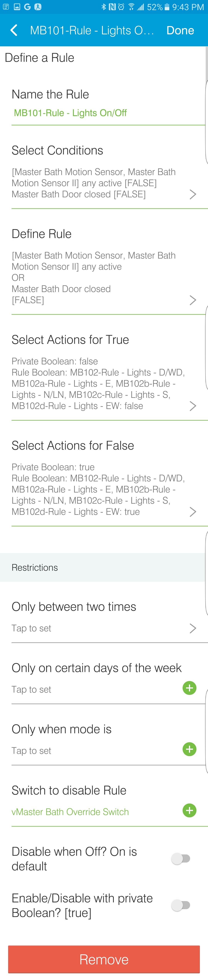Tap Done in the header
Screen dimensions: 208x980
[180, 30]
